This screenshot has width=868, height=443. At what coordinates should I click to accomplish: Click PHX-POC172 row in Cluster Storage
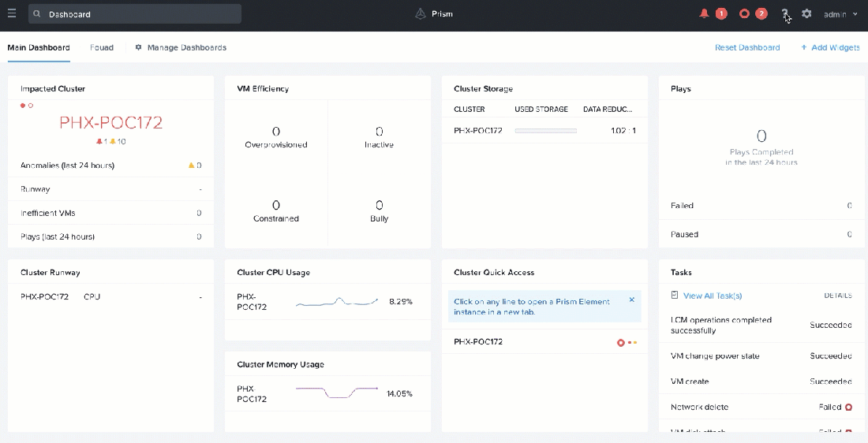pos(544,131)
